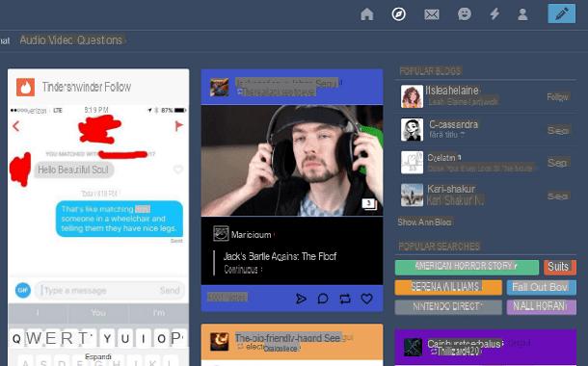Screen dimensions: 588x366
Task: Like the Jack post with heart
Action: pos(366,299)
